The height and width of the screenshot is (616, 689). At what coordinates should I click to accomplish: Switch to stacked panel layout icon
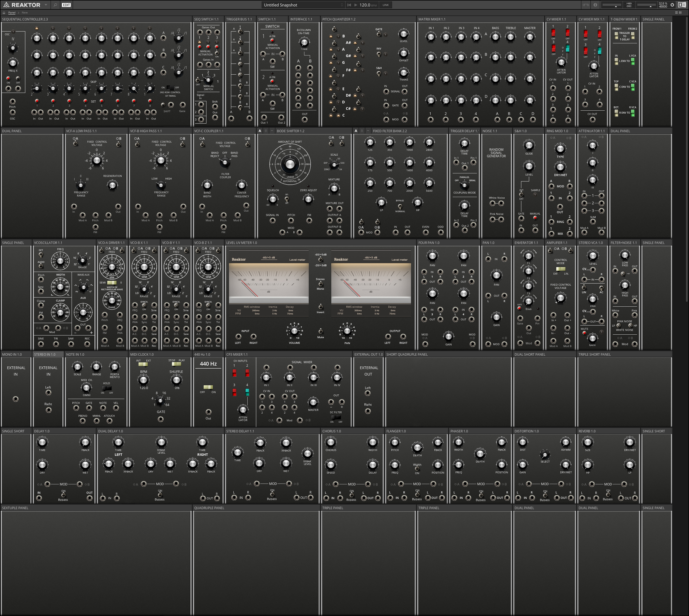pyautogui.click(x=676, y=13)
